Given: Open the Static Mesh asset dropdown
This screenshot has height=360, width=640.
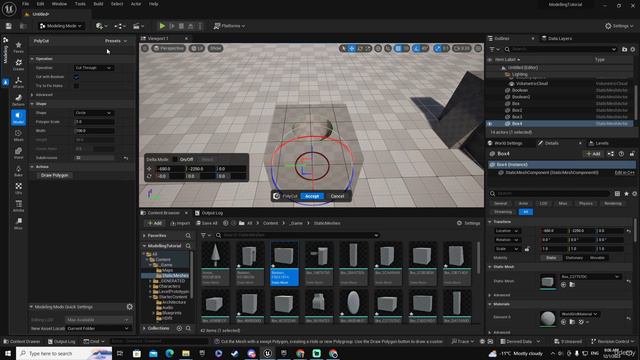Looking at the screenshot, I should click(x=590, y=277).
